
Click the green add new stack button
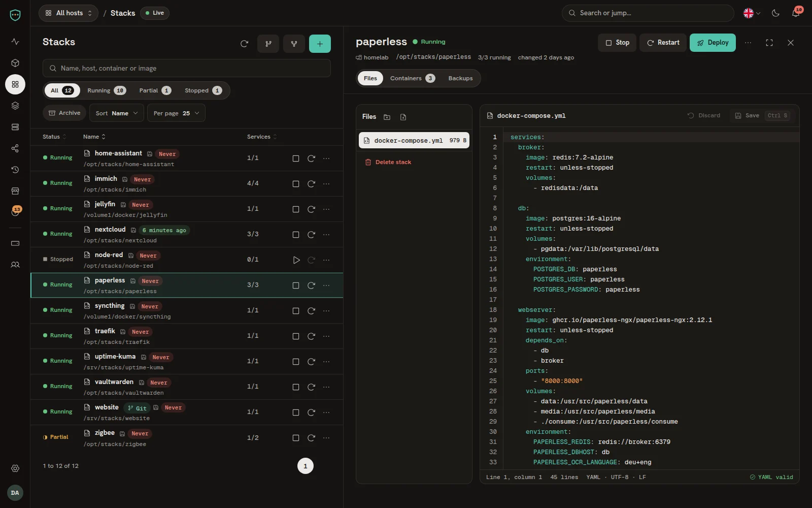(x=320, y=44)
